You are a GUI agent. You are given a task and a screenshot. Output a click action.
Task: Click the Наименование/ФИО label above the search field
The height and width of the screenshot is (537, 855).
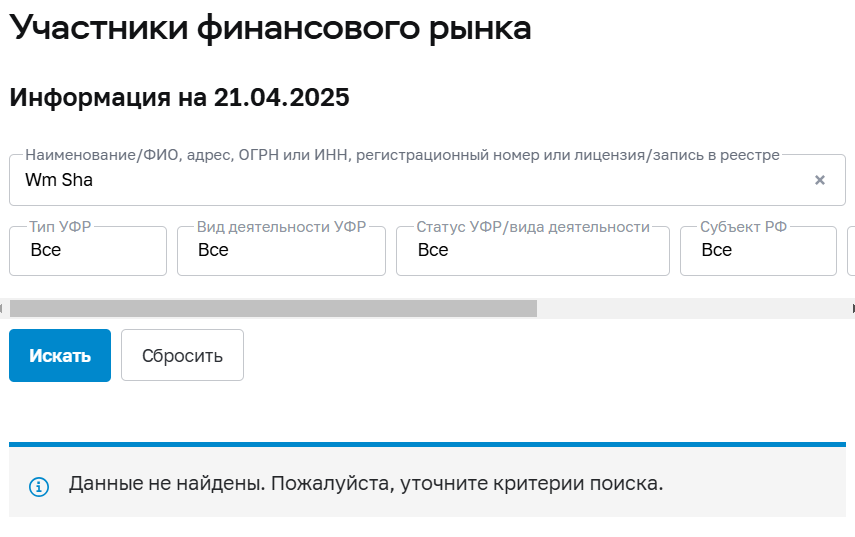click(401, 155)
